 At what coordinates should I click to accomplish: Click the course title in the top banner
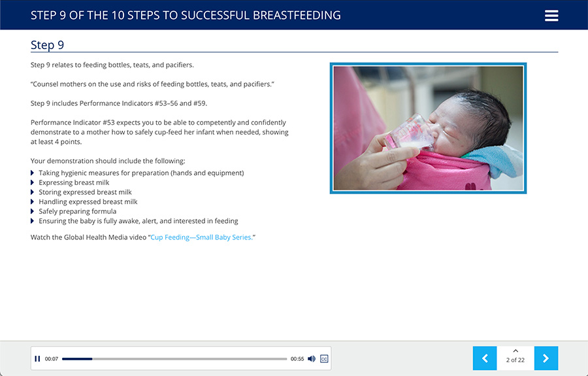[x=186, y=15]
